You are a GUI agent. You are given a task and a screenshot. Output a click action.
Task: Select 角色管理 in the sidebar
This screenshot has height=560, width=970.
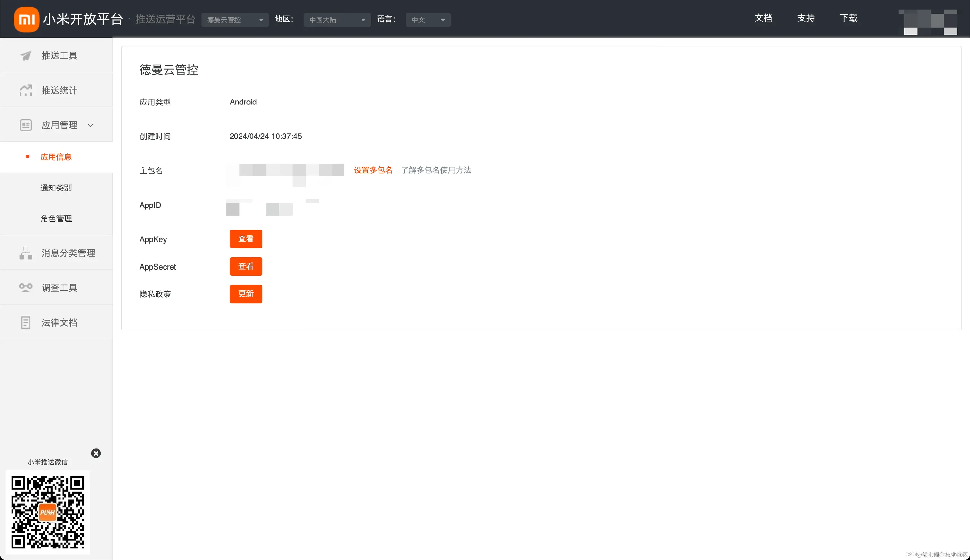click(56, 219)
